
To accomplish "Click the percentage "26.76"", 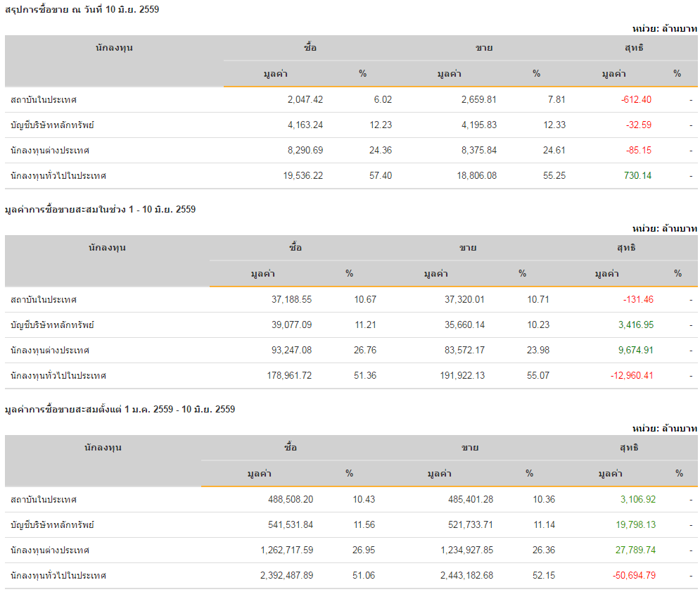I will pyautogui.click(x=364, y=351).
